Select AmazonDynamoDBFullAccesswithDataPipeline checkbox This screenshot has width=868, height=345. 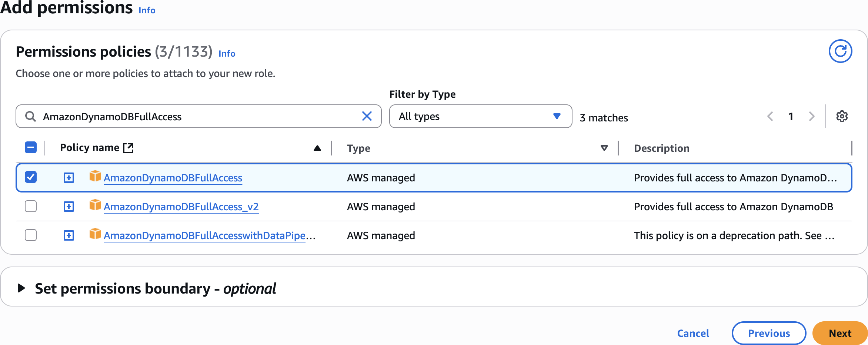31,235
